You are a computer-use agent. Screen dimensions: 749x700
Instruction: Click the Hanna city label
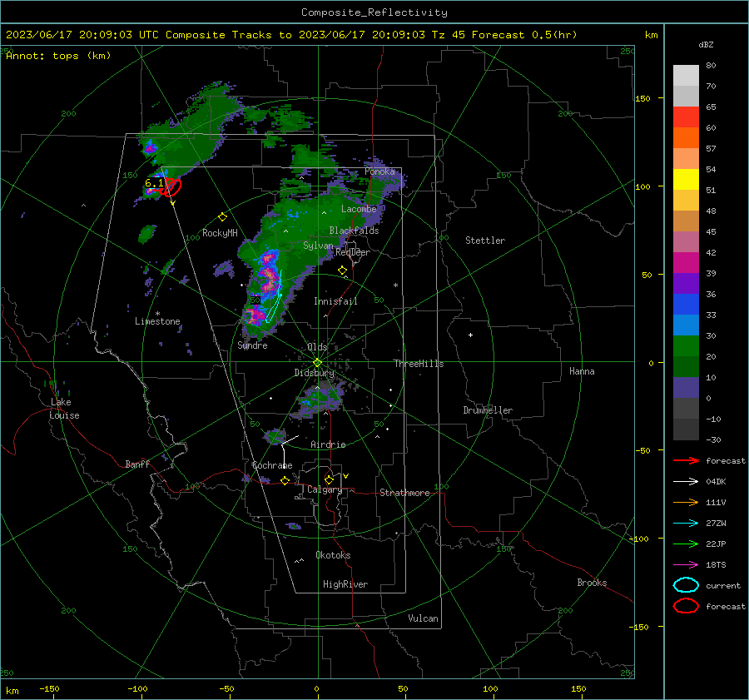(582, 371)
